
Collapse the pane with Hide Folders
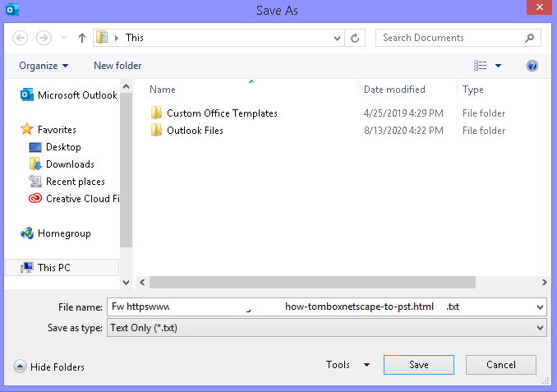click(x=49, y=367)
